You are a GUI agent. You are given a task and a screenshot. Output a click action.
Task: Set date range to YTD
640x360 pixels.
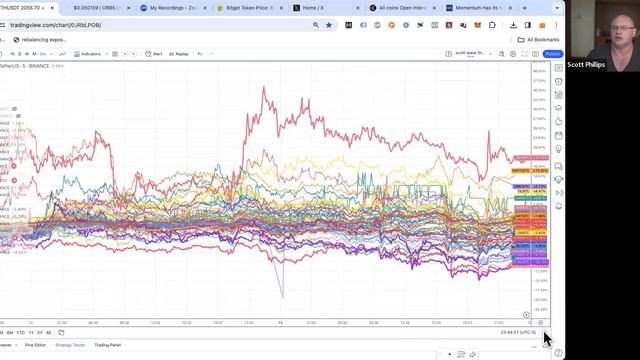(x=20, y=333)
